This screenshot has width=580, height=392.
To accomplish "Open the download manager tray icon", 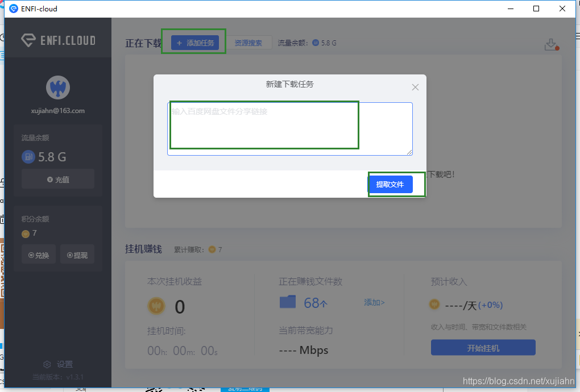I will (552, 44).
